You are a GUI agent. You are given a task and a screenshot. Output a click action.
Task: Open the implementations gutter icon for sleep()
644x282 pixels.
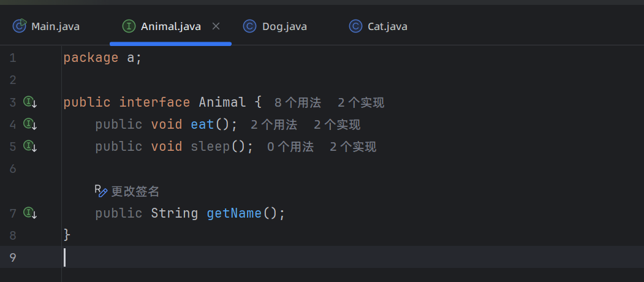coord(29,147)
